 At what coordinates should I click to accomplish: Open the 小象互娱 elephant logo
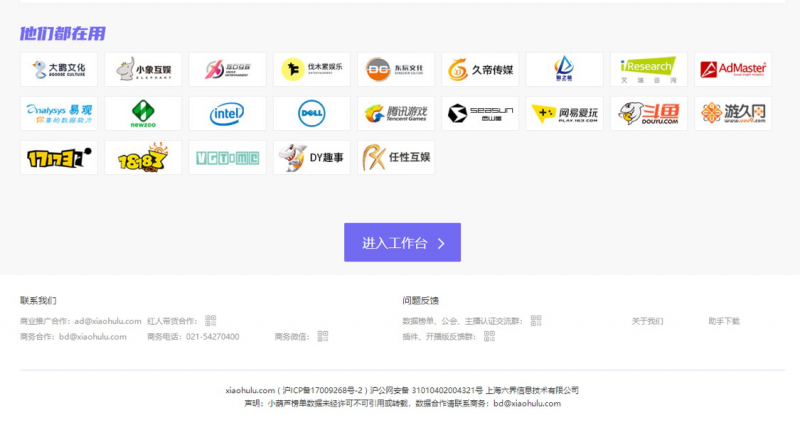[x=143, y=69]
